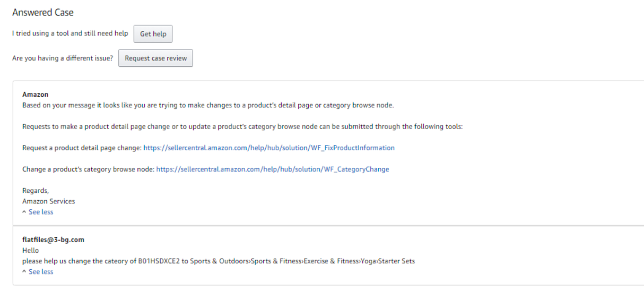Click the flatfiles@3-bg.com sender address
Viewport: 644px width, 291px height.
tap(53, 239)
